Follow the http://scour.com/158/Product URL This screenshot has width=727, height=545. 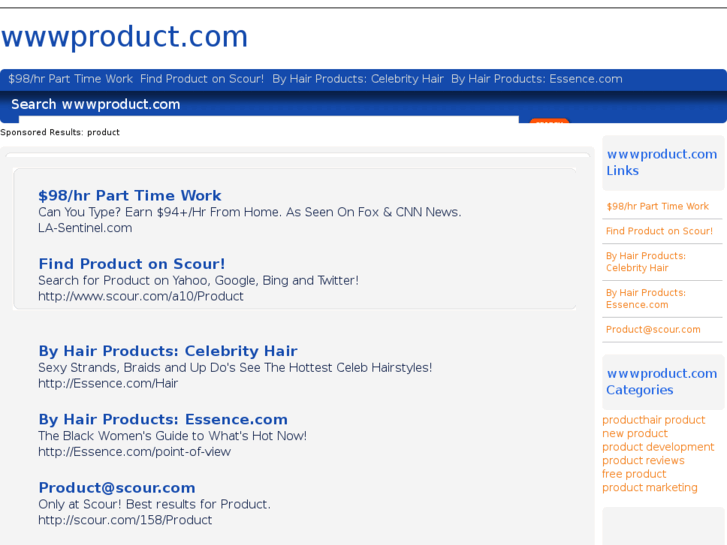pyautogui.click(x=125, y=520)
